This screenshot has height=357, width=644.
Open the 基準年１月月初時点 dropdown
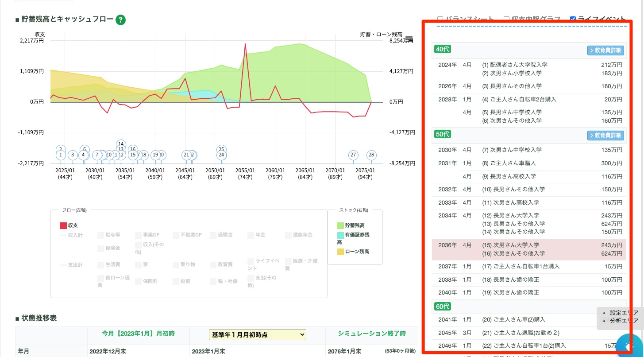pos(257,334)
